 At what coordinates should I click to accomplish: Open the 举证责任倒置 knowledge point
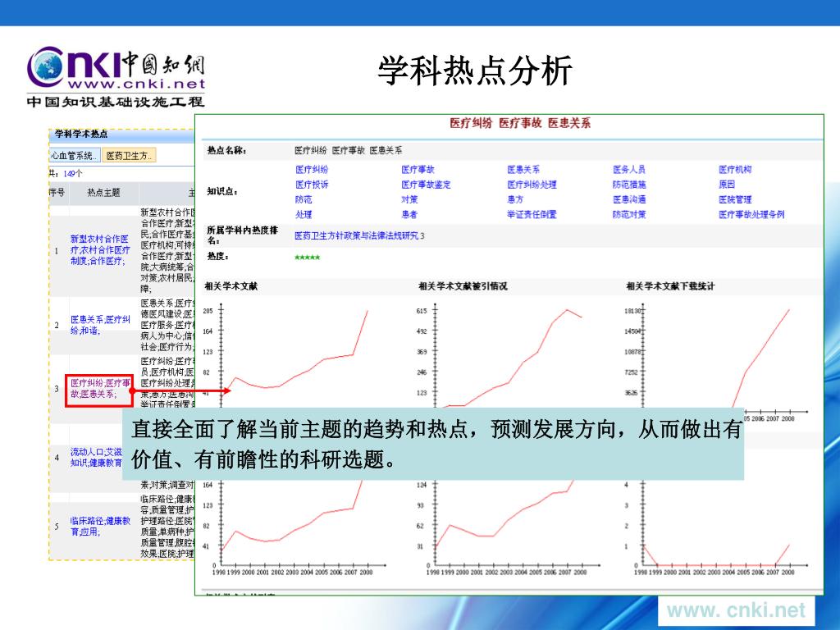point(532,214)
